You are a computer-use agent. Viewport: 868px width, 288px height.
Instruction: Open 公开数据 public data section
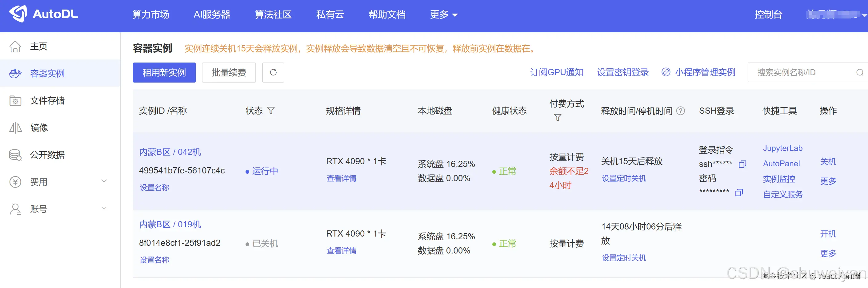pyautogui.click(x=47, y=154)
